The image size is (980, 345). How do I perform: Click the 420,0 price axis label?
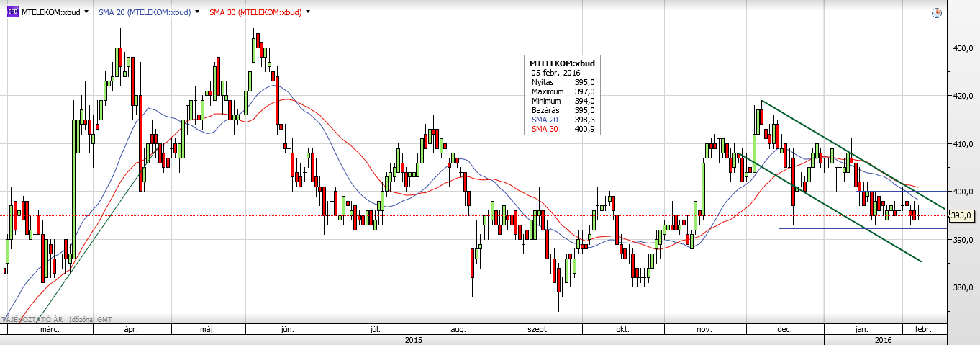963,96
